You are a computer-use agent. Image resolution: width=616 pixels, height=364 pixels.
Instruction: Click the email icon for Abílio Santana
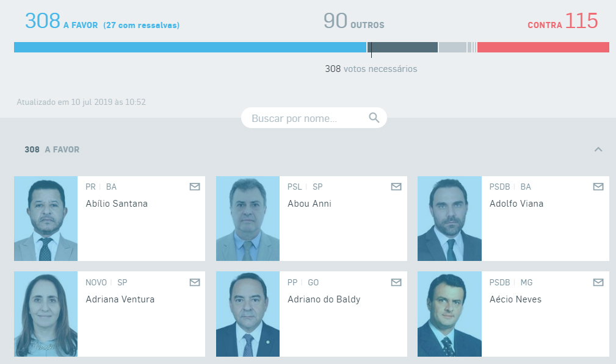click(195, 187)
